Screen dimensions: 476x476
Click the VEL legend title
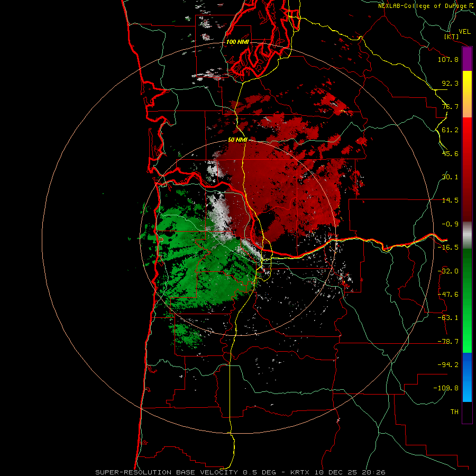(464, 32)
